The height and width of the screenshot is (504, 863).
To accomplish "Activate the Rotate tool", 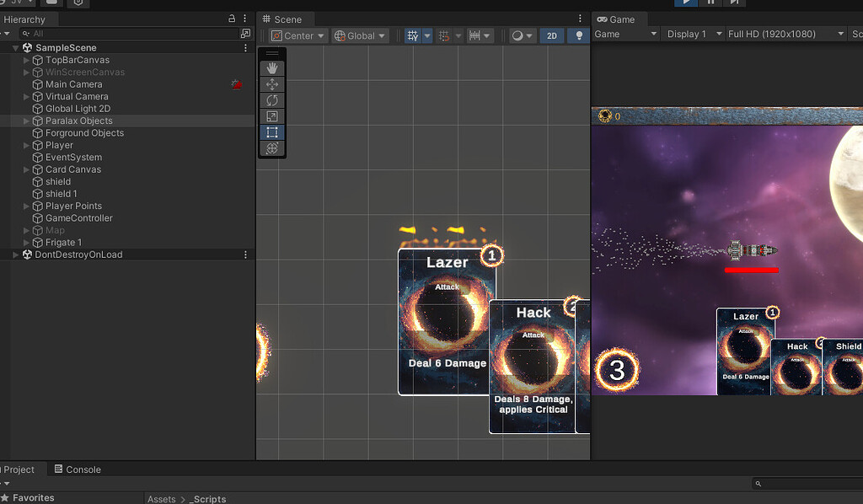I will pyautogui.click(x=271, y=99).
